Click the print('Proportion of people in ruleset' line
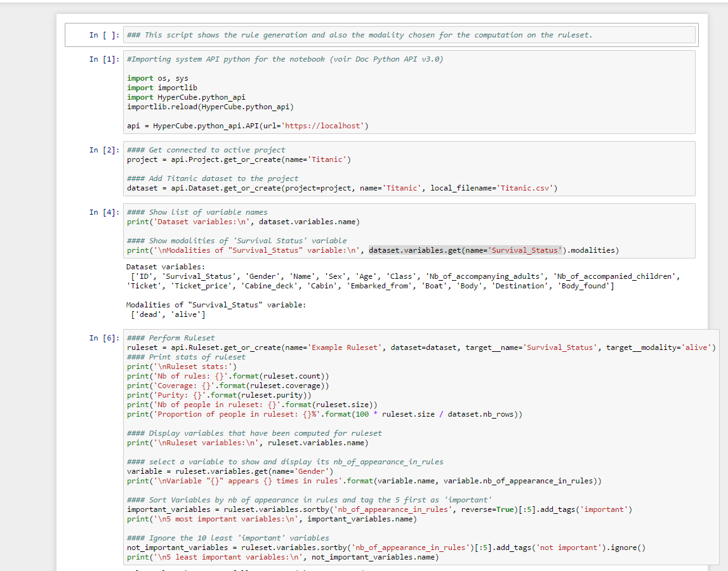This screenshot has width=728, height=571. (x=324, y=414)
